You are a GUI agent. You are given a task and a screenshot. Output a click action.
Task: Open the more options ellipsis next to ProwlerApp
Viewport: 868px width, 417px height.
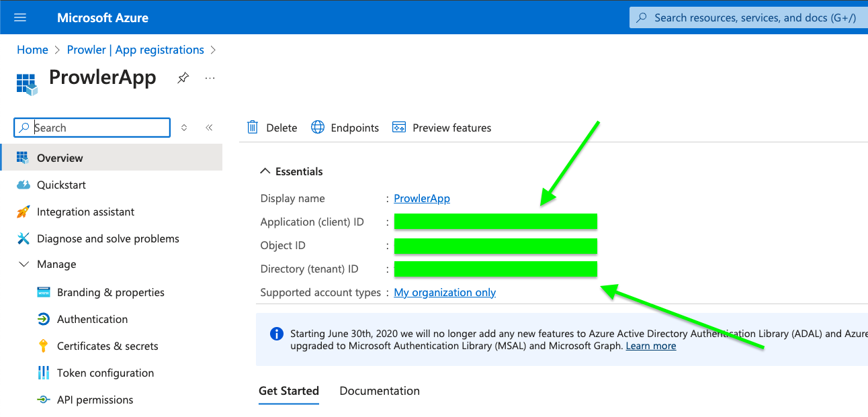pyautogui.click(x=210, y=78)
